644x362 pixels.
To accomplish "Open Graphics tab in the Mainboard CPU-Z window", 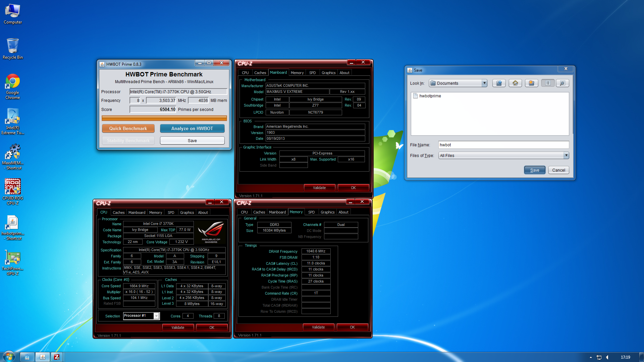I will [x=328, y=73].
